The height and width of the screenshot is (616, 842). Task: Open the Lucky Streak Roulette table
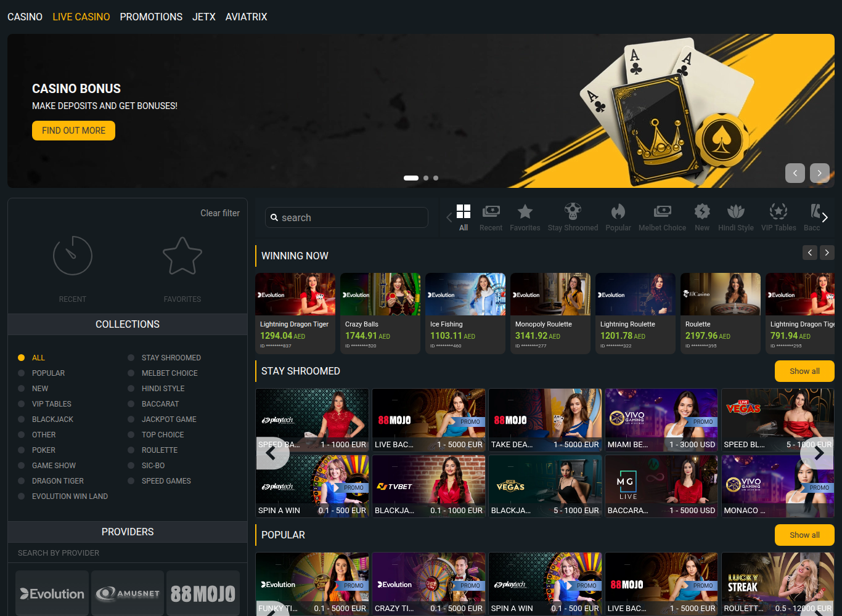point(778,584)
